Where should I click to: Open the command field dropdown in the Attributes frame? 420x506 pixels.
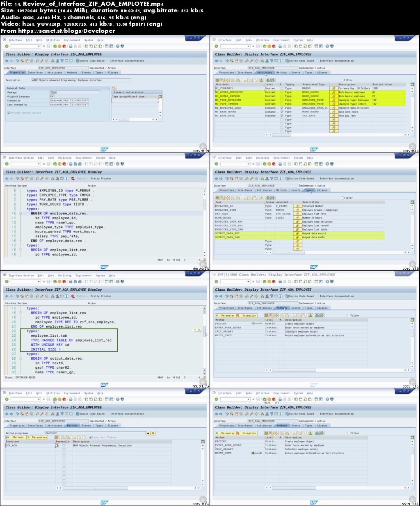click(x=249, y=46)
